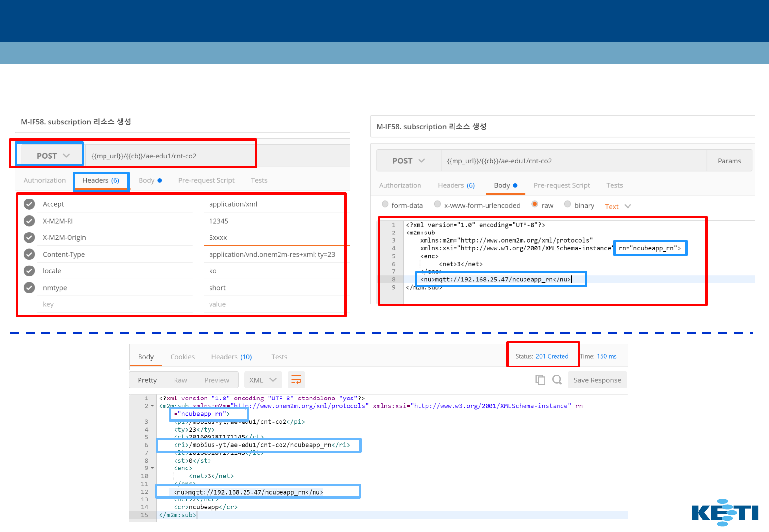Open the response Cookies tab
This screenshot has height=532, width=769.
(x=182, y=357)
